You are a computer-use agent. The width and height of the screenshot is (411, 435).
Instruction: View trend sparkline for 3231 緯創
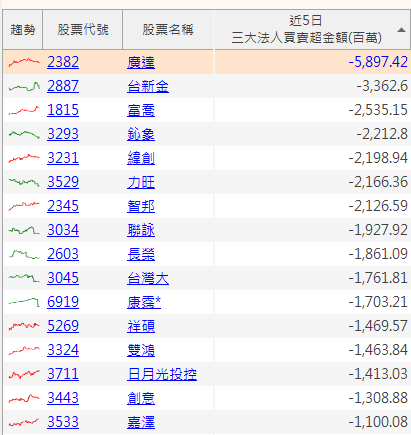tap(24, 158)
